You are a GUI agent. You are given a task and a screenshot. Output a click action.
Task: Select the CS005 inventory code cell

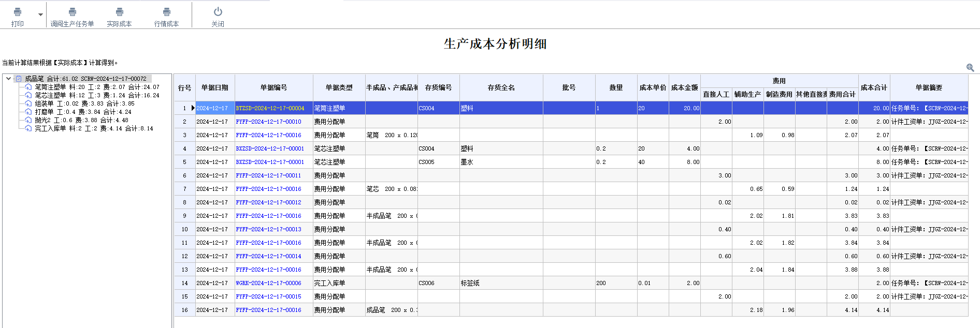tap(439, 162)
